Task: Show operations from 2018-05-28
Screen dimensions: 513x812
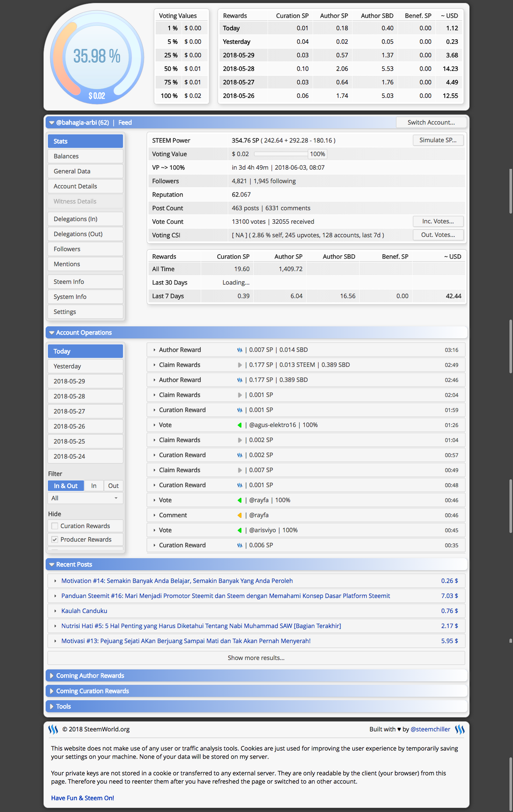Action: click(x=85, y=396)
